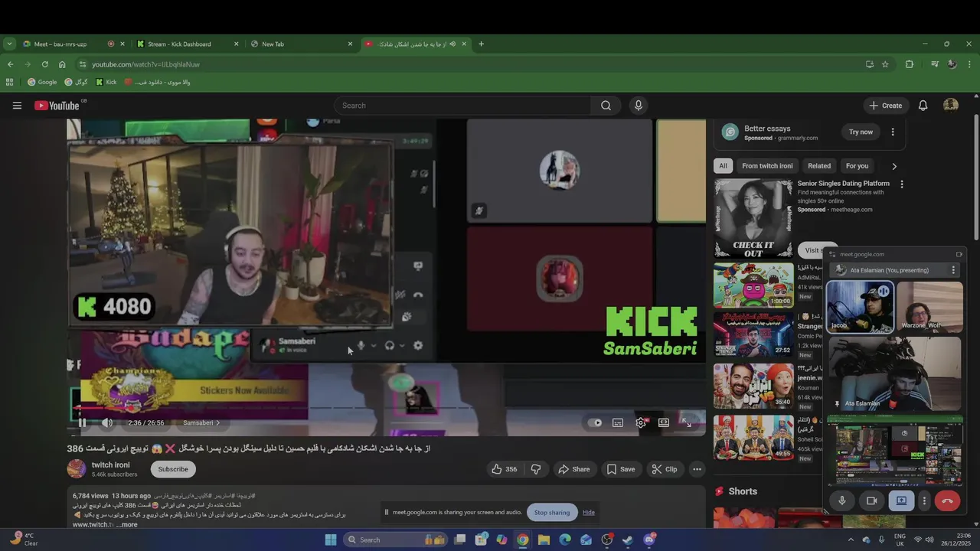Toggle screen presenting in Meet mini window

click(901, 500)
